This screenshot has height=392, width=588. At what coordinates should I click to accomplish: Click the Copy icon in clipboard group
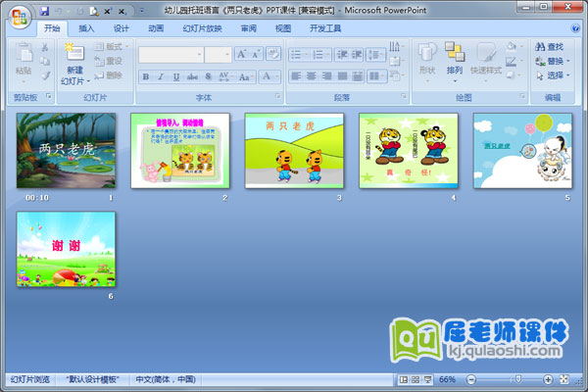click(45, 61)
